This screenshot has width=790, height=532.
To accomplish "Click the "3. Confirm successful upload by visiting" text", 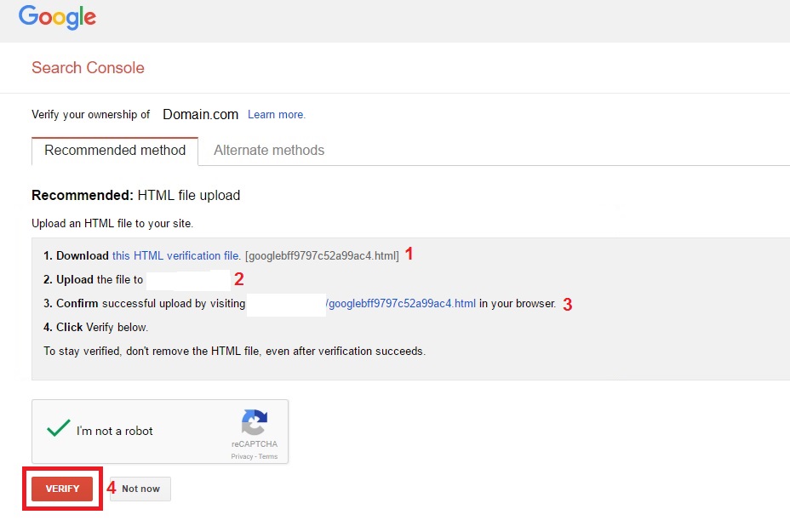I will tap(145, 303).
